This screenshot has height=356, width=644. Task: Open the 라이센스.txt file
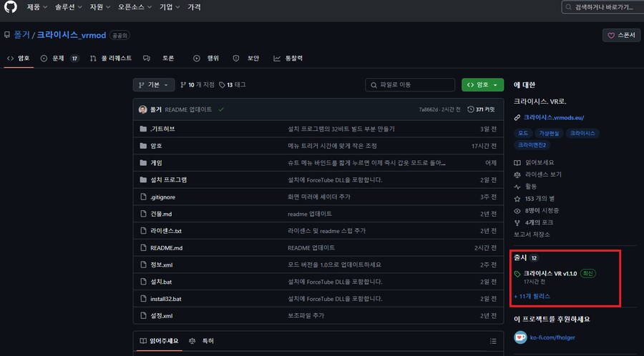(x=166, y=231)
